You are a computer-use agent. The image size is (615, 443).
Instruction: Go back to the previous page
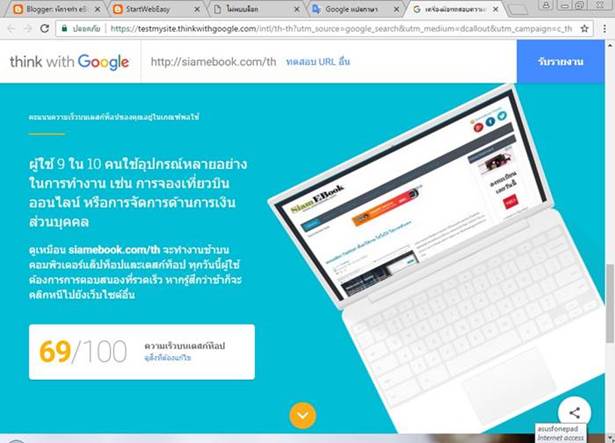click(12, 29)
